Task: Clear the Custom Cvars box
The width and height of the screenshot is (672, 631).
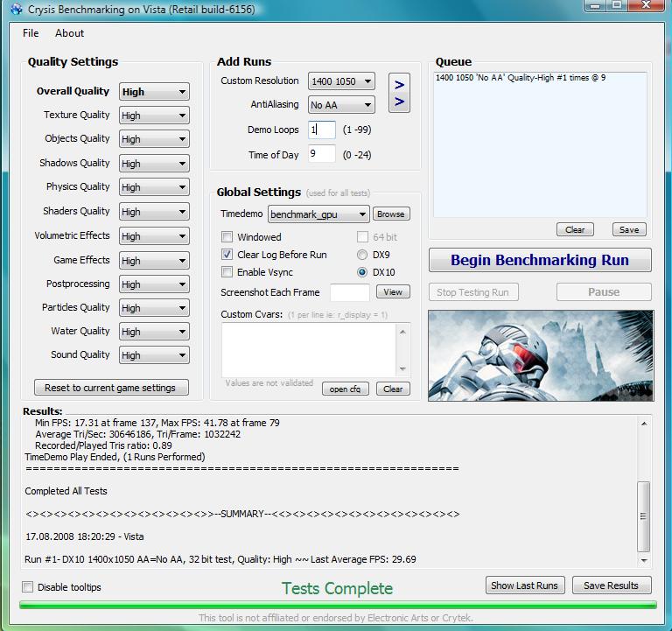Action: [x=393, y=389]
